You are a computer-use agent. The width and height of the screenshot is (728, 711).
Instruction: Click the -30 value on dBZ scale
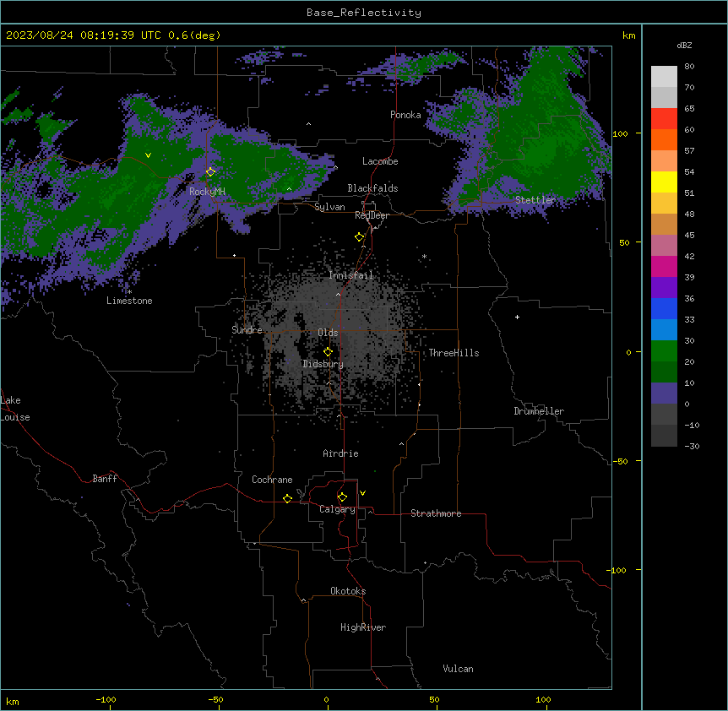tap(692, 446)
